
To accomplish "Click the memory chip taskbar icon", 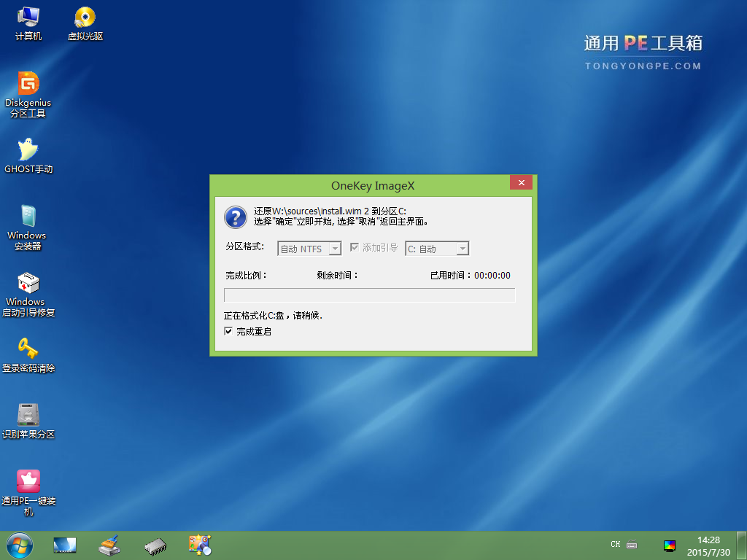I will (155, 546).
